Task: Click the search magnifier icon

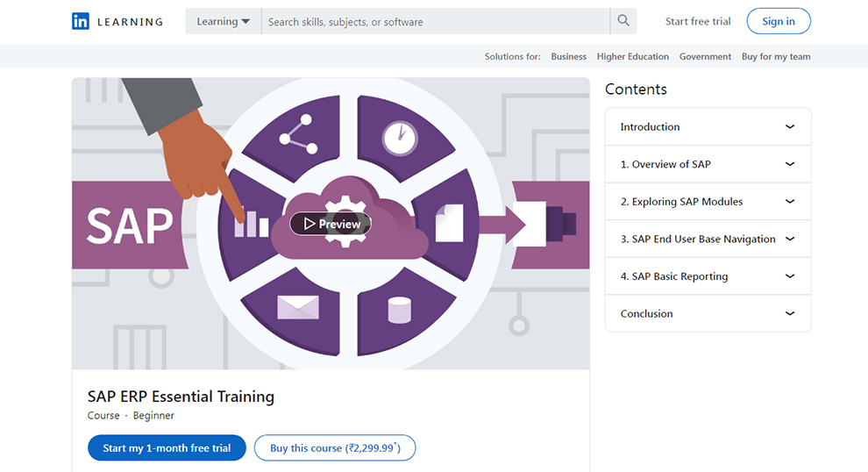Action: click(x=623, y=21)
